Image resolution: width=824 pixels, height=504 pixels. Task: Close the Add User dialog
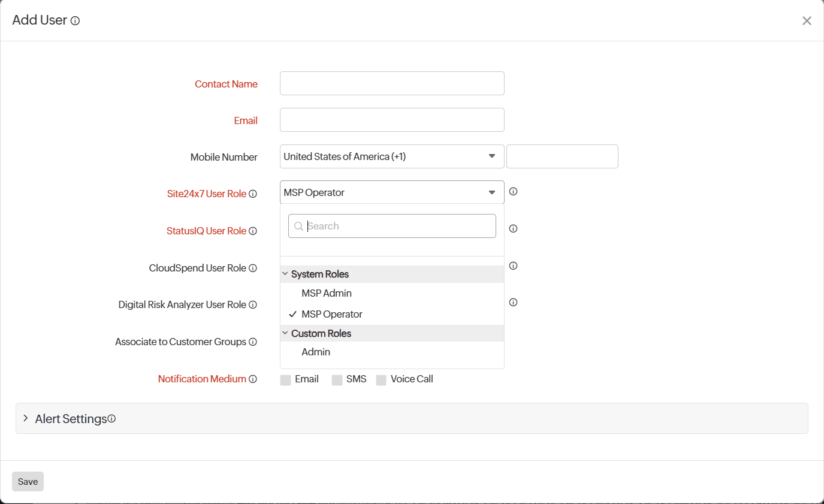[x=807, y=21]
